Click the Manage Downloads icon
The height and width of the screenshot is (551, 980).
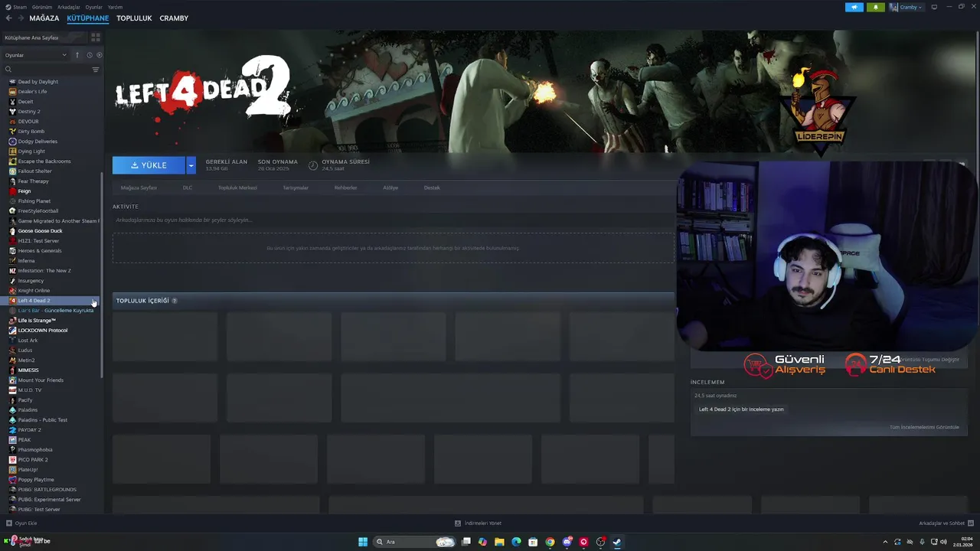click(x=458, y=523)
